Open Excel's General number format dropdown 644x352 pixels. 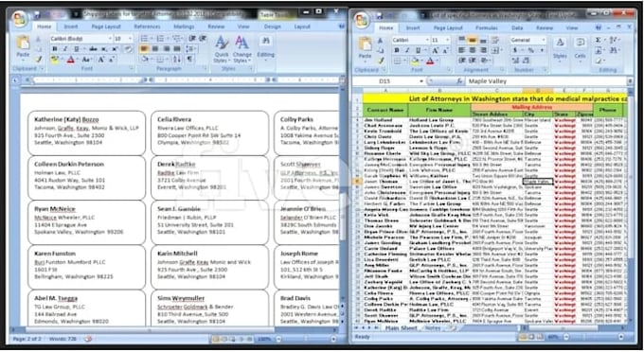click(x=543, y=40)
